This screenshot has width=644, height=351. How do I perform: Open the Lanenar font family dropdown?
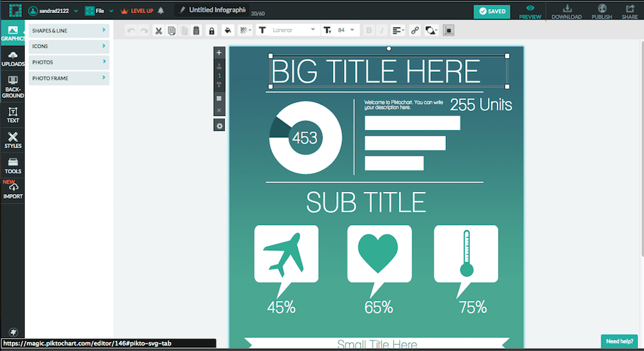[x=288, y=30]
